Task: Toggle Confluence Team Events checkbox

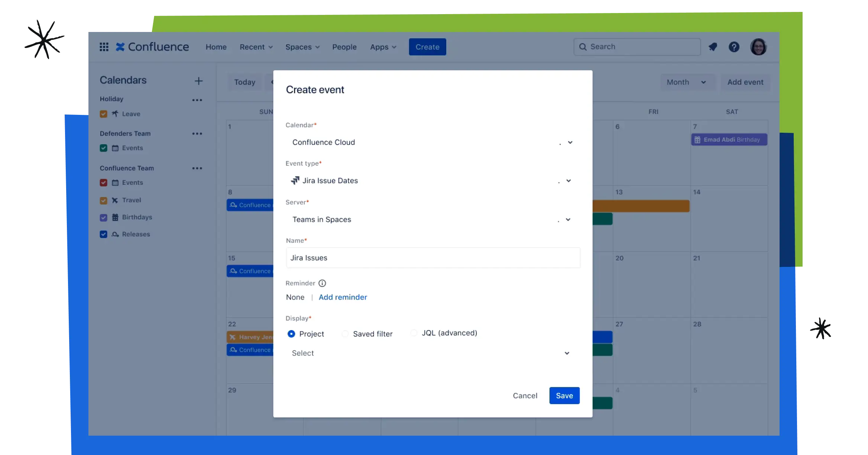Action: click(104, 183)
